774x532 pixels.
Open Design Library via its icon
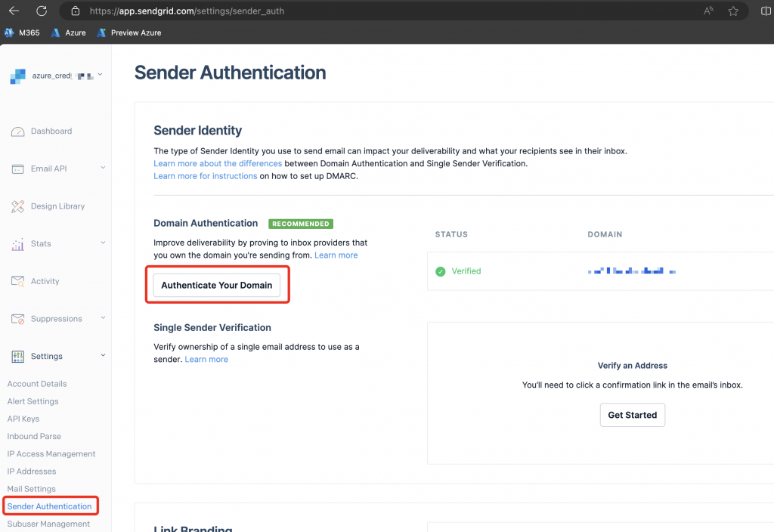click(x=18, y=206)
